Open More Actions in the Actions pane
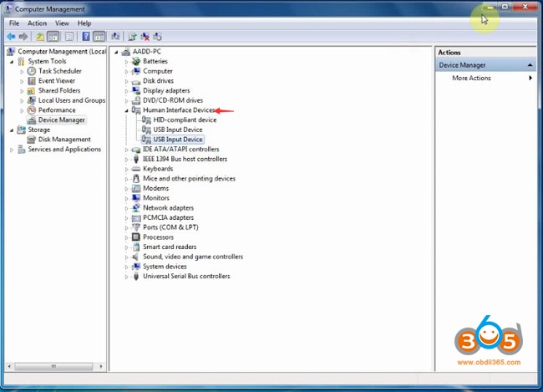543x392 pixels. click(x=471, y=79)
